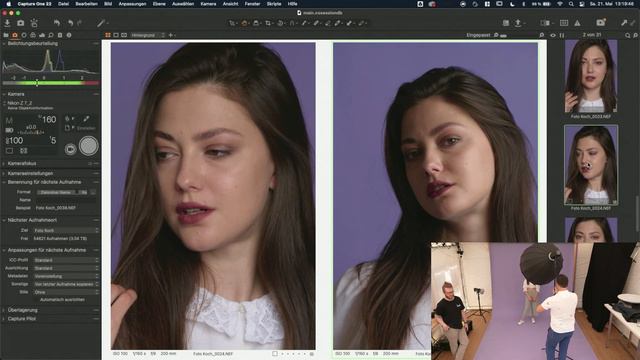The width and height of the screenshot is (640, 360).
Task: Click the exposure warning triangle icon
Action: 577,23
